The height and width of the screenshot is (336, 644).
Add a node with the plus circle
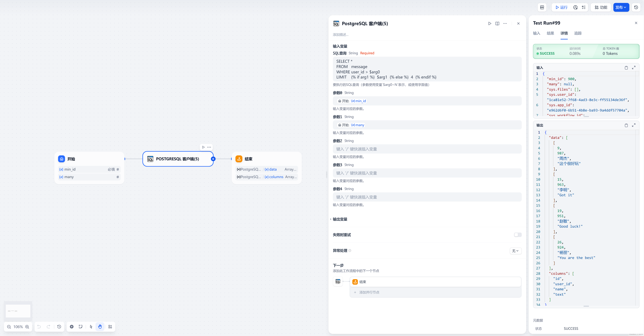pos(72,327)
